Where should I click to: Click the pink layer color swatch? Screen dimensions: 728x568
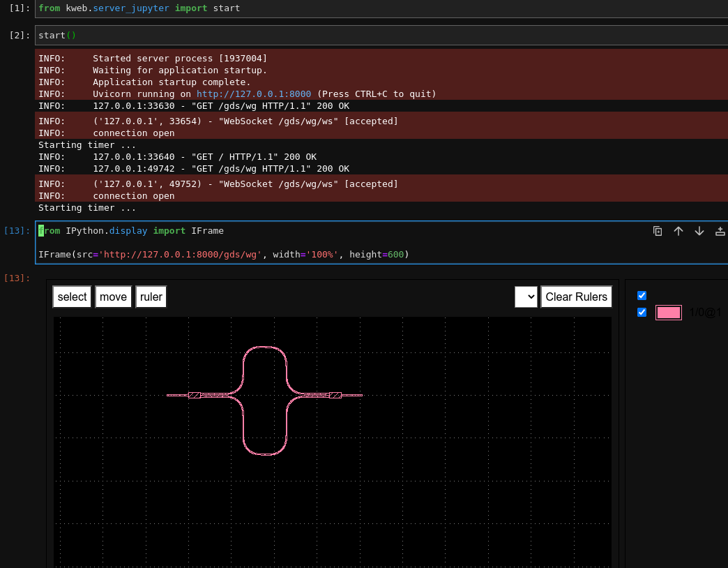click(x=669, y=313)
